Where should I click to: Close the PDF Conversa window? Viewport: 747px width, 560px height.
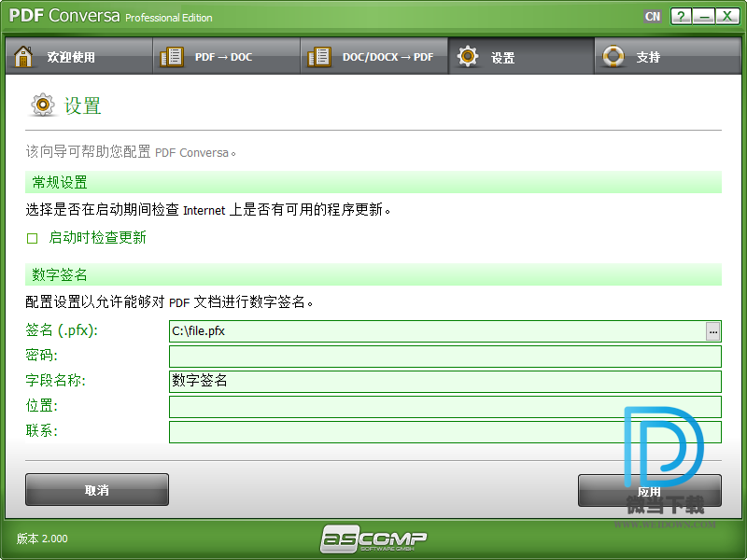point(727,17)
